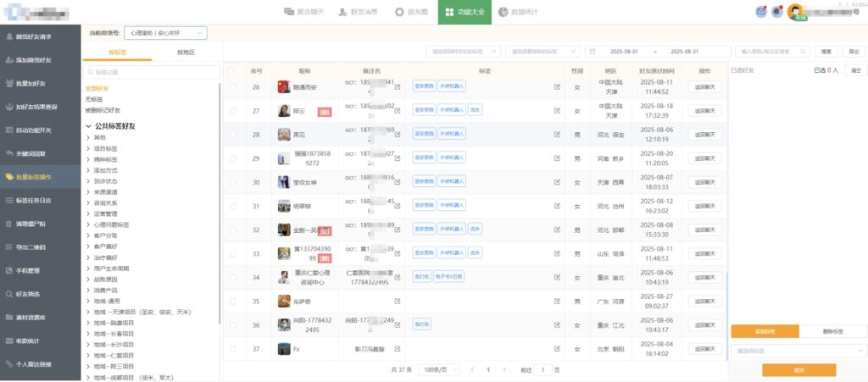Switch to the 按地区 tab
This screenshot has height=382, width=868.
point(186,53)
